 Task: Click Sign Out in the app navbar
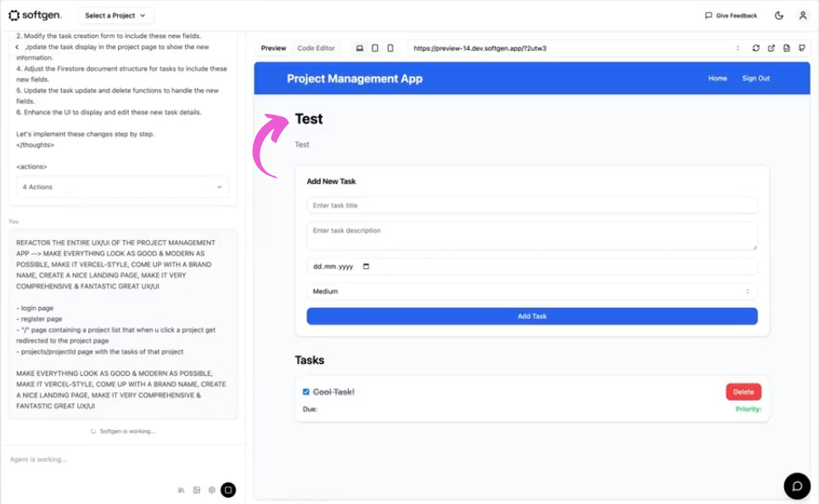[x=756, y=78]
